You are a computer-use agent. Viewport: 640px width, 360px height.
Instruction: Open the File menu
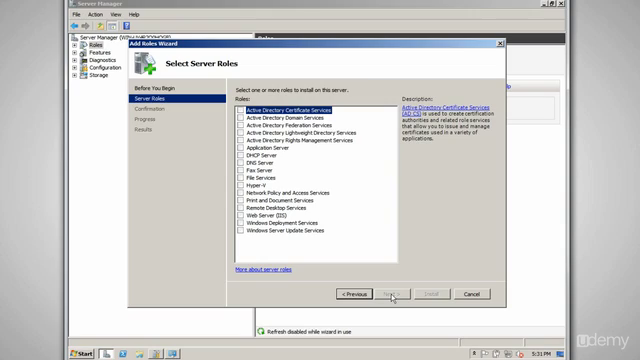pyautogui.click(x=76, y=14)
